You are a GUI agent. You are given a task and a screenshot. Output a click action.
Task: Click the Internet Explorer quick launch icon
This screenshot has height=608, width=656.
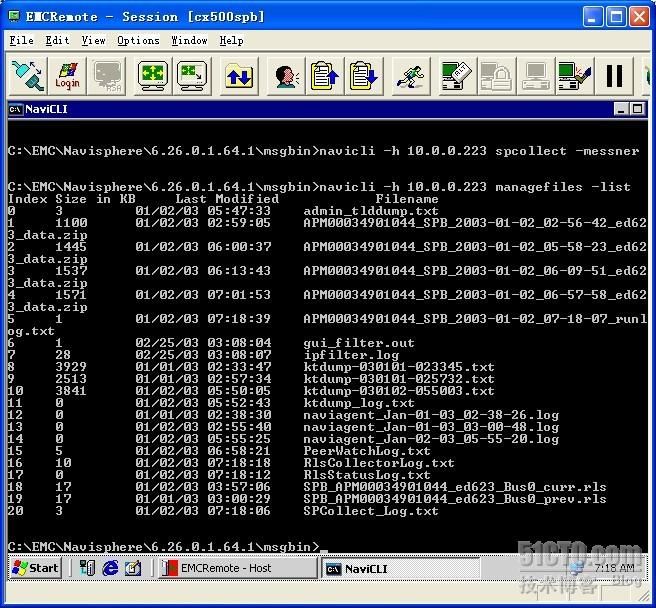(110, 568)
